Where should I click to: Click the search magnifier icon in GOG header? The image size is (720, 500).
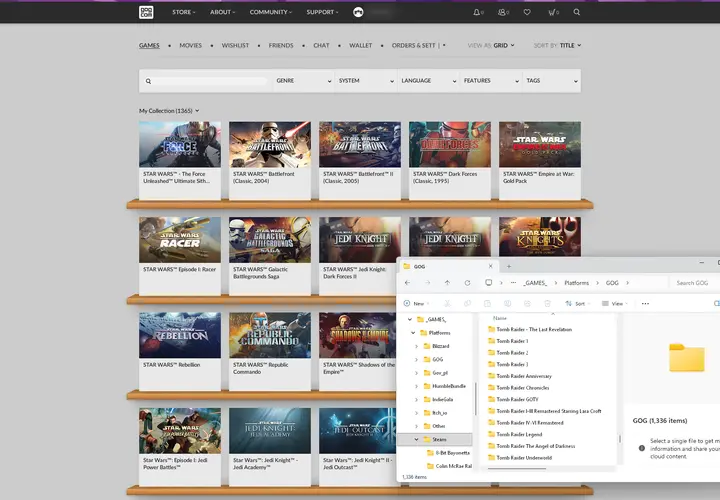(x=577, y=12)
